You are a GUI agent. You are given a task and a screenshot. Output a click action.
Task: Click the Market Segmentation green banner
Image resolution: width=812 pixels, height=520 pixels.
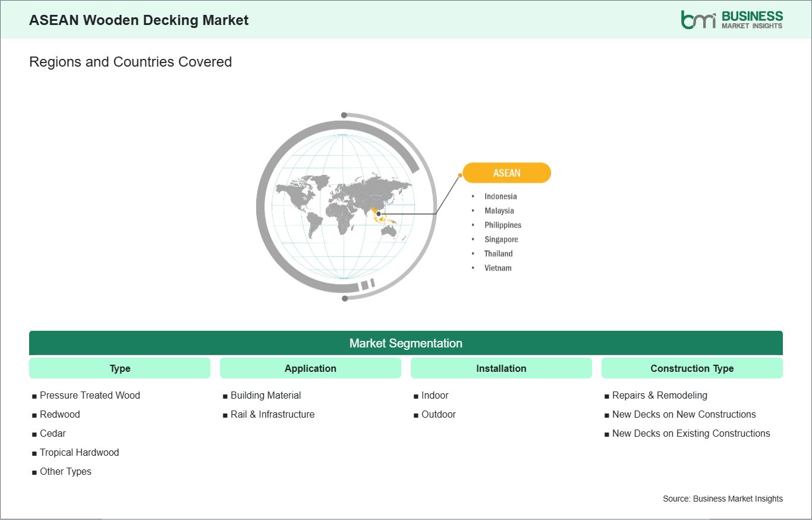[406, 343]
